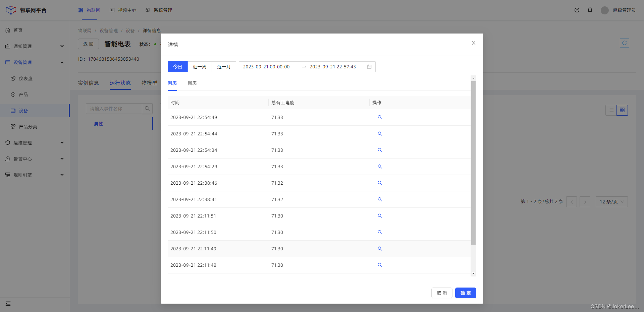
Task: View details for the 22:11:49 record
Action: click(x=380, y=249)
